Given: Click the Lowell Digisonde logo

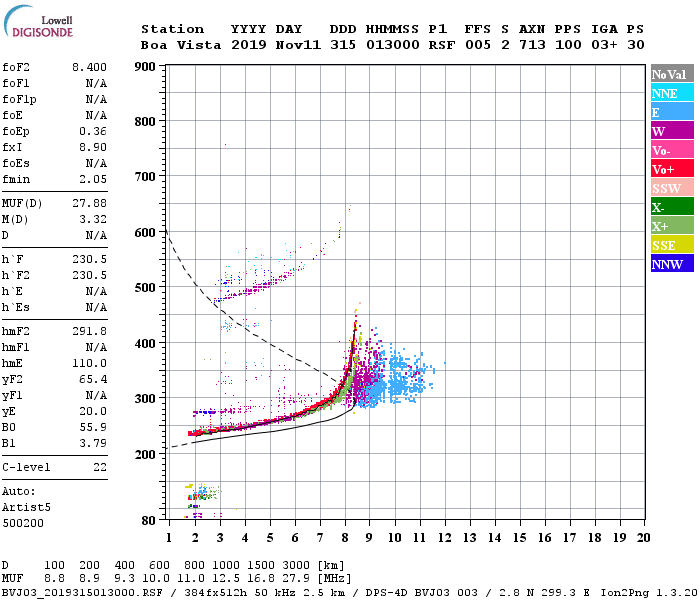Looking at the screenshot, I should 38,21.
